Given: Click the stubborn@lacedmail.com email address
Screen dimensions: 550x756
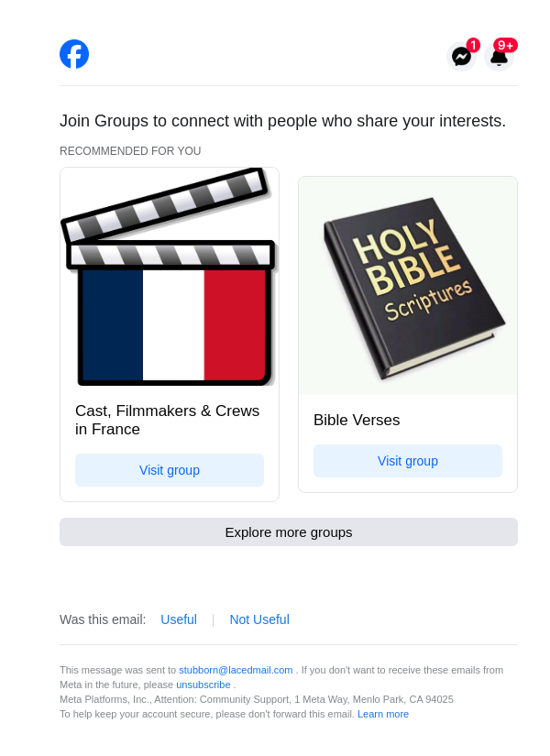Looking at the screenshot, I should [x=236, y=670].
